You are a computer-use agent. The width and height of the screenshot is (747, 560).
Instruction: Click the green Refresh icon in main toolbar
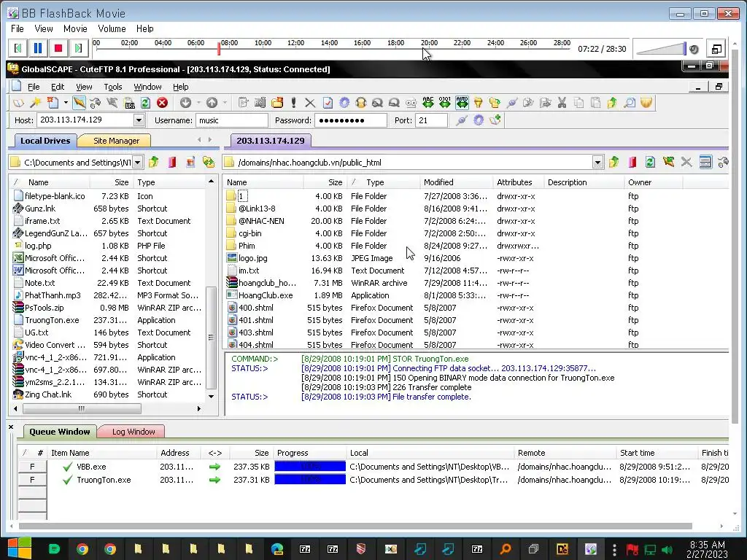146,103
